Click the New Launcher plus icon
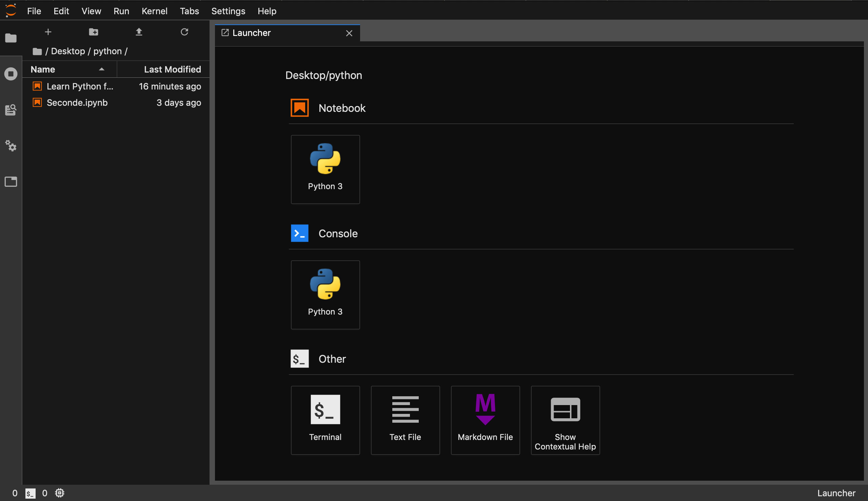Screen dimensions: 868x501 [48, 32]
